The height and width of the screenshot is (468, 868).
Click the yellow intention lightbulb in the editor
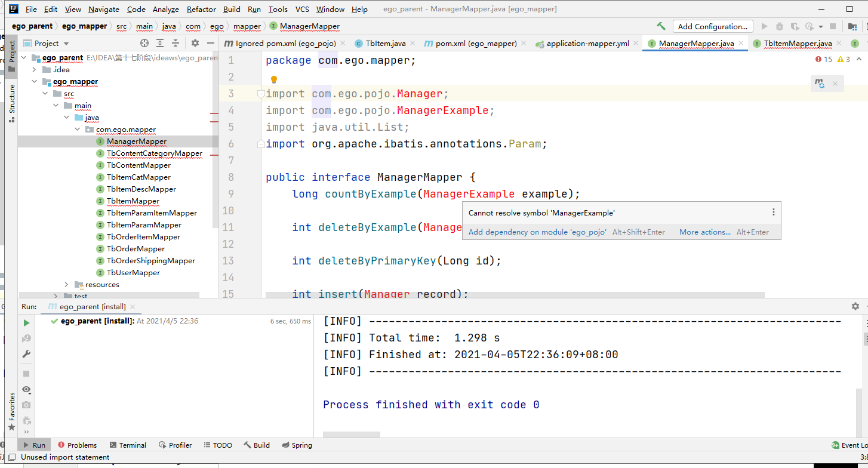[x=274, y=79]
